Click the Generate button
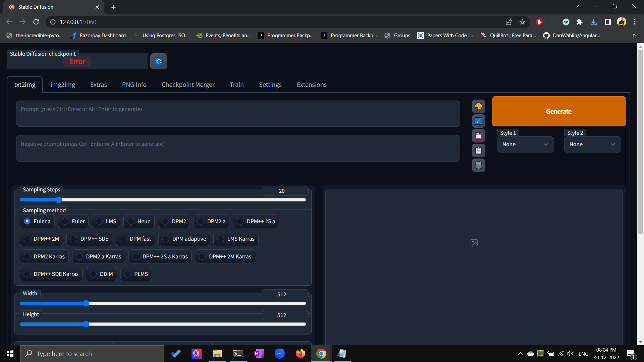Viewport: 644px width, 362px height. [x=558, y=111]
